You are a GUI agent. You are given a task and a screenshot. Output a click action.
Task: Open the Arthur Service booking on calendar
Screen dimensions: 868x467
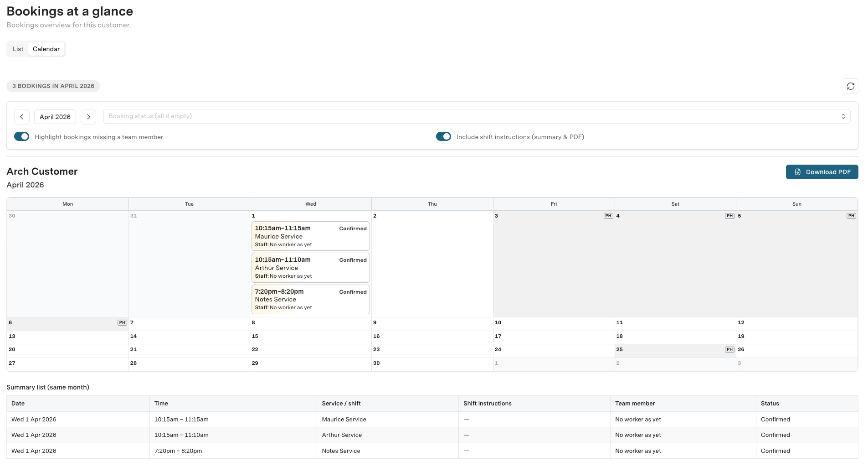[310, 268]
